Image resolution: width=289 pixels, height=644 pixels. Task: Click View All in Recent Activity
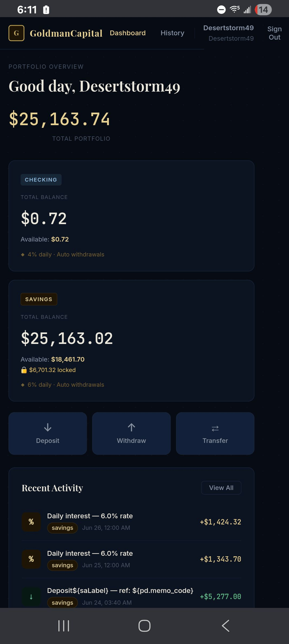pyautogui.click(x=221, y=488)
